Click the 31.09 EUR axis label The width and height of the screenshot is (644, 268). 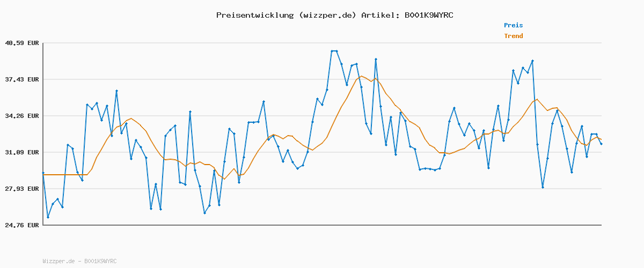point(22,152)
